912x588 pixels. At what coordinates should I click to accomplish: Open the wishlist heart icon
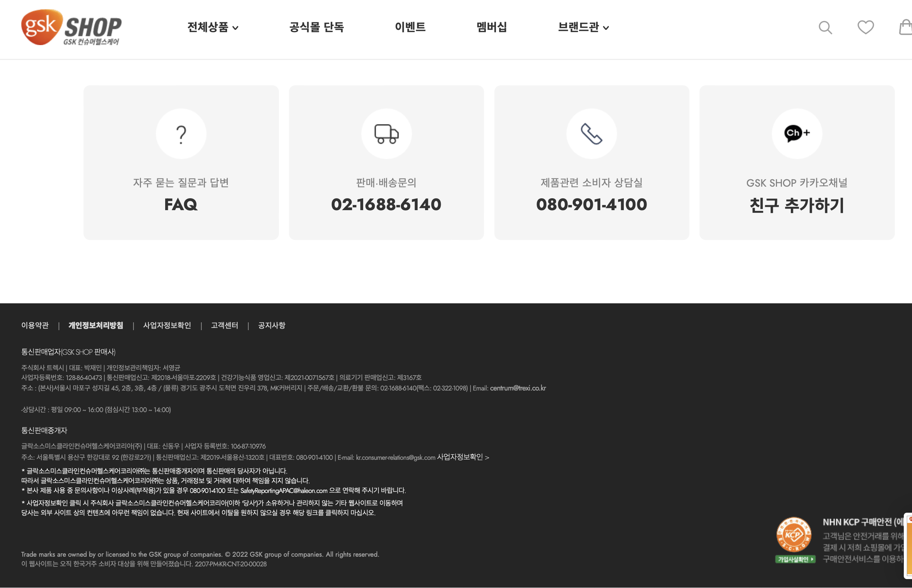tap(865, 27)
